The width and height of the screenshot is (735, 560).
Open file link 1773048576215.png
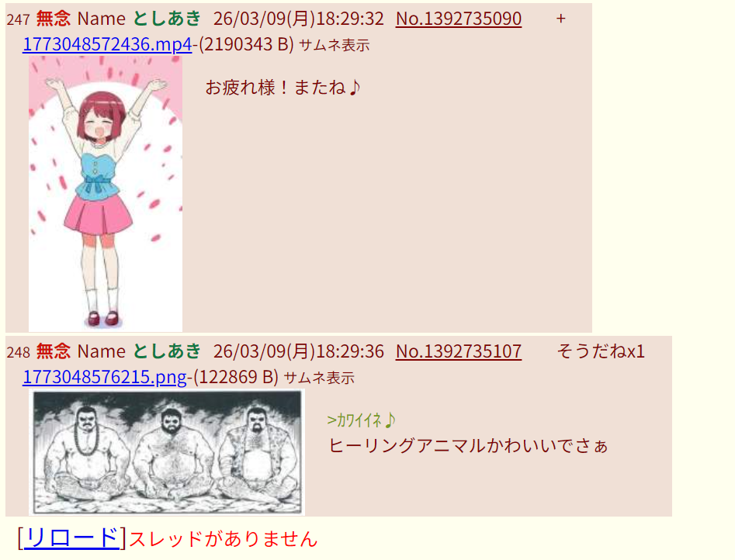[x=105, y=377]
